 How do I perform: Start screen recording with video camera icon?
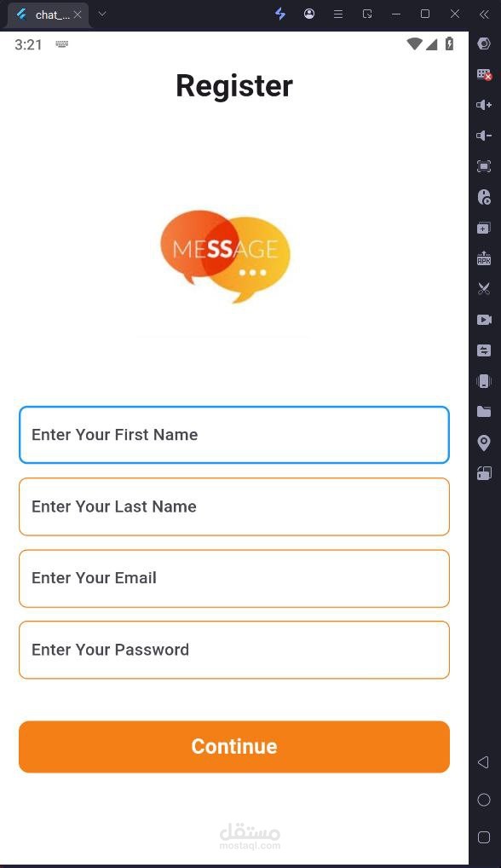(484, 320)
